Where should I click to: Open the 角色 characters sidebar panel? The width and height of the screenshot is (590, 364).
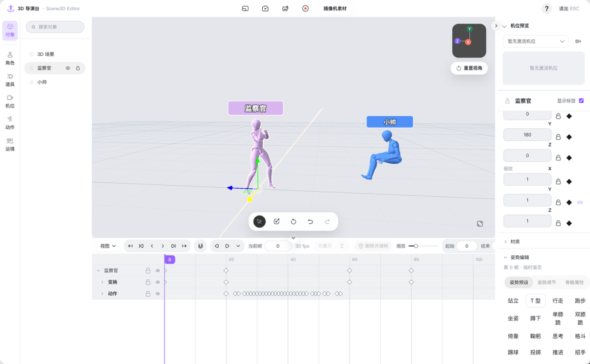[x=10, y=58]
